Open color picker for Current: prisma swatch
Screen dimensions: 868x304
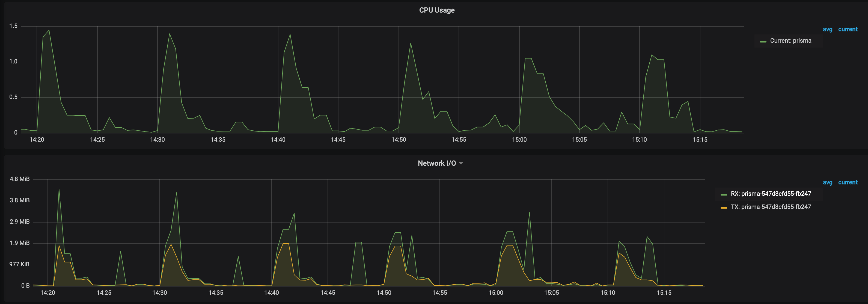pos(763,42)
